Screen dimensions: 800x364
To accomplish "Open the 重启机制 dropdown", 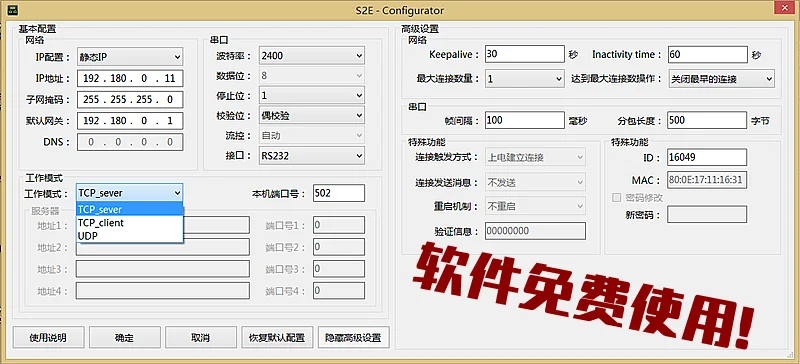I will point(535,206).
